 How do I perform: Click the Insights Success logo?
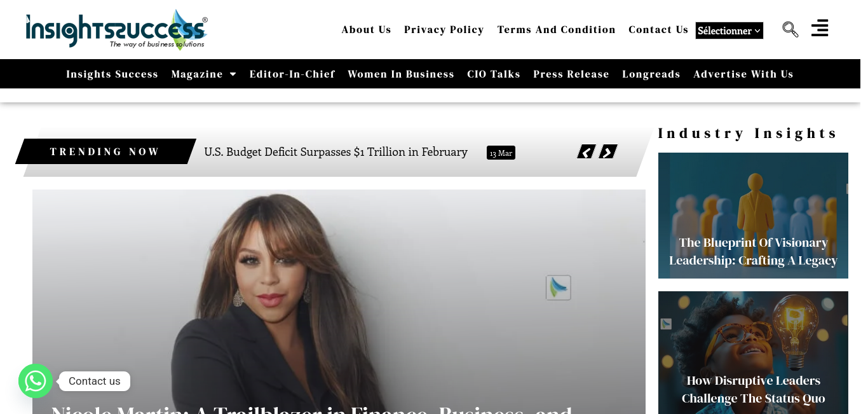pyautogui.click(x=116, y=29)
